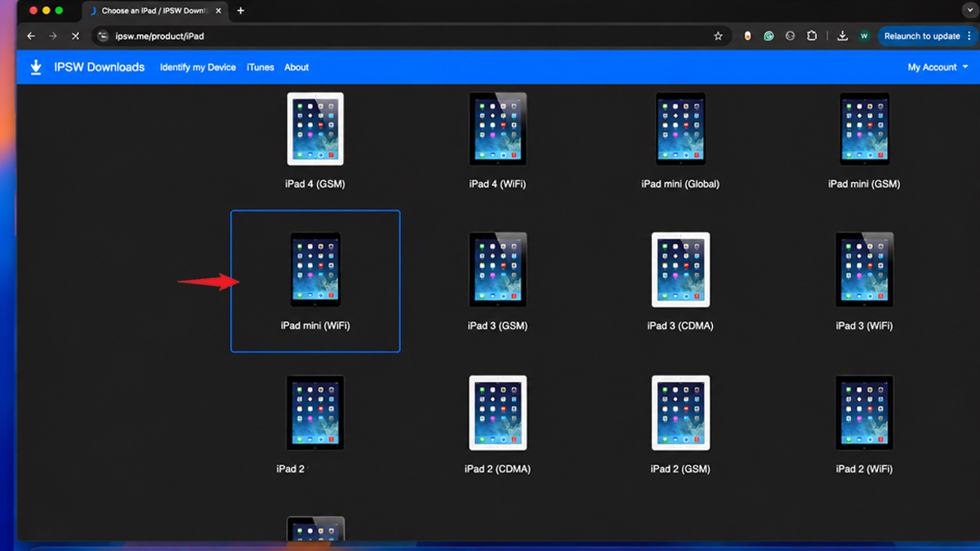The height and width of the screenshot is (551, 980).
Task: Stop page loading with the X button
Action: [75, 36]
